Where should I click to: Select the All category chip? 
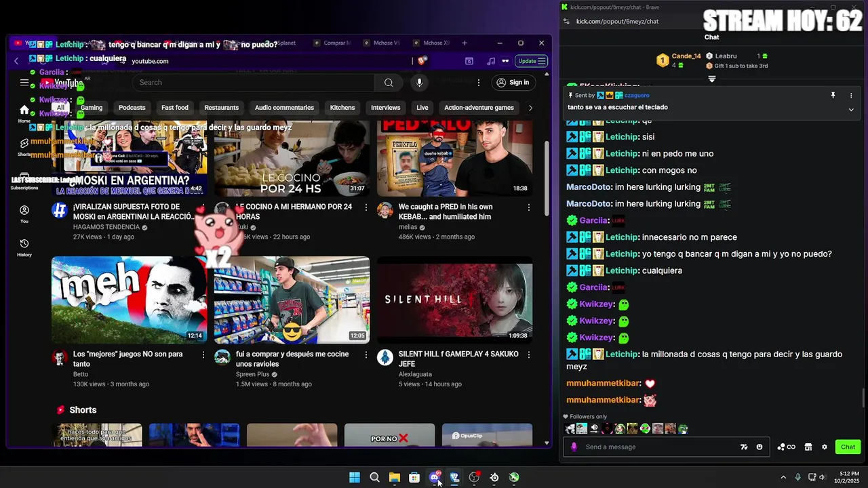coord(60,108)
